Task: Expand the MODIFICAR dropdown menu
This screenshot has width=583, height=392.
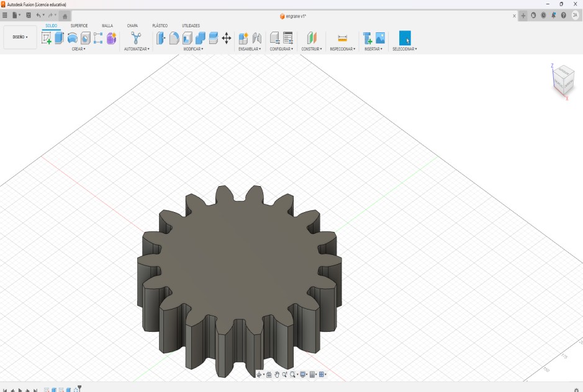Action: 193,49
